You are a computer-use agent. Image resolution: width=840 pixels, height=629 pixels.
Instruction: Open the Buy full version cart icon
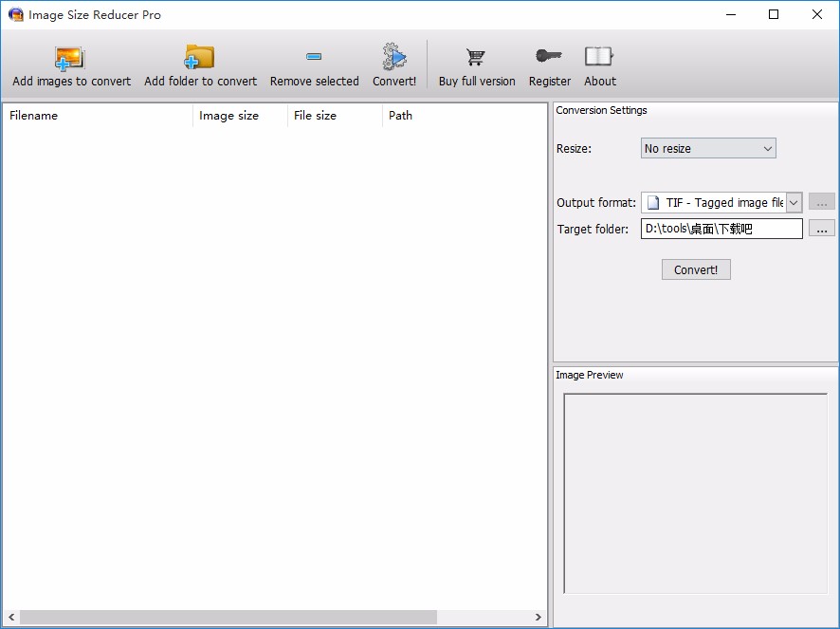pos(476,59)
